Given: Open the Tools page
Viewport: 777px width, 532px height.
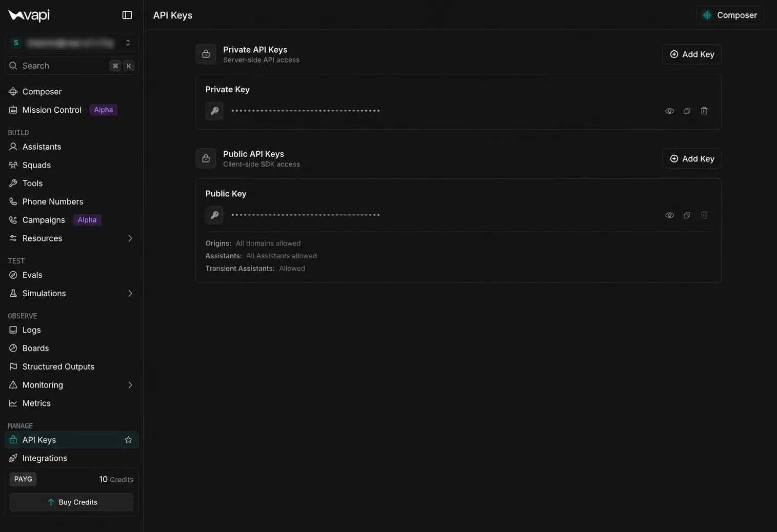Looking at the screenshot, I should [x=72, y=183].
